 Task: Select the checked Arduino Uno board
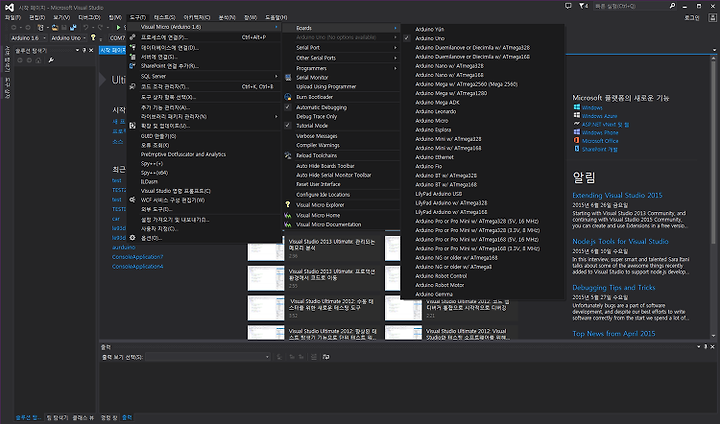482,39
